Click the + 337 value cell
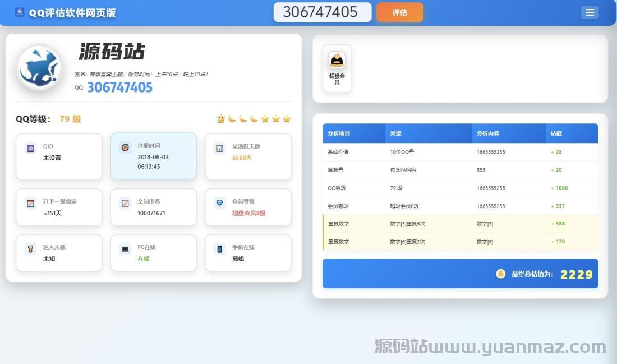The height and width of the screenshot is (364, 617). tap(558, 206)
